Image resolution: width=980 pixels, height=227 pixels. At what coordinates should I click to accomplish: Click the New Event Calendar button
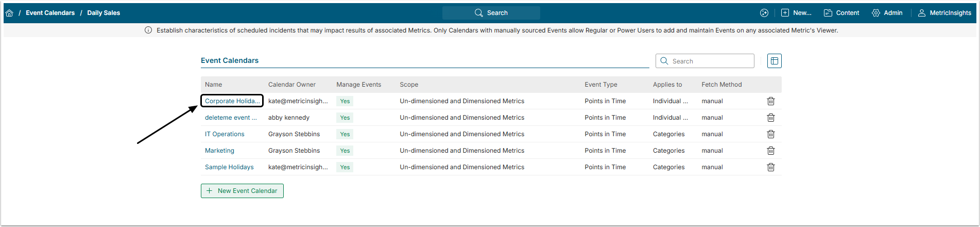242,191
